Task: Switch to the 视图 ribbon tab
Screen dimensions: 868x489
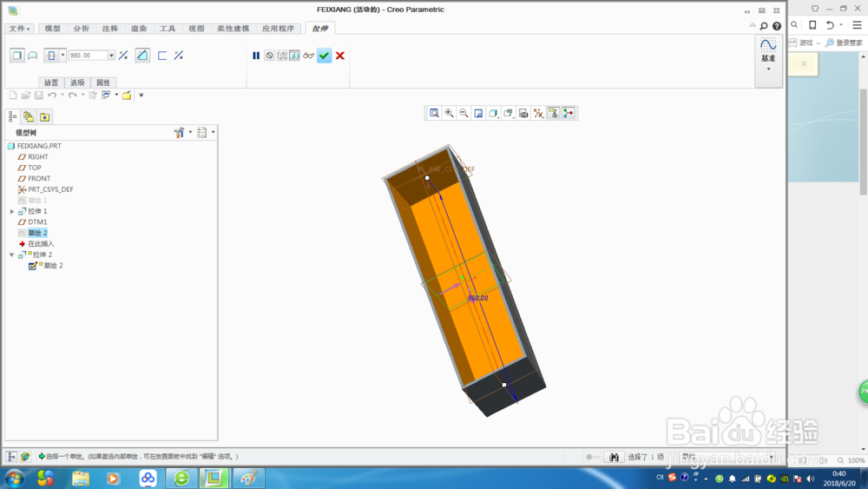Action: pyautogui.click(x=196, y=29)
